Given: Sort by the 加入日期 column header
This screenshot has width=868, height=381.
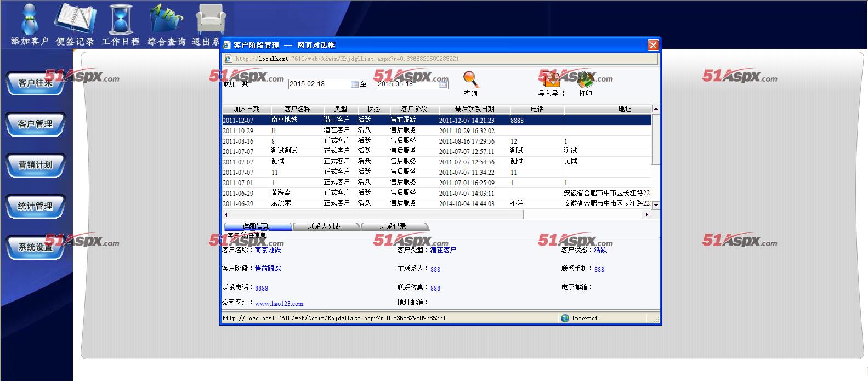Looking at the screenshot, I should pyautogui.click(x=246, y=109).
